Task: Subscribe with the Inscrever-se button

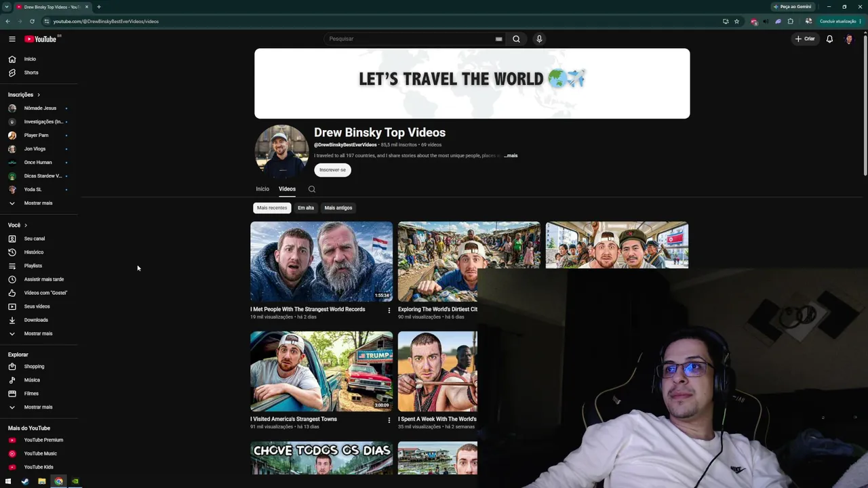Action: click(332, 170)
